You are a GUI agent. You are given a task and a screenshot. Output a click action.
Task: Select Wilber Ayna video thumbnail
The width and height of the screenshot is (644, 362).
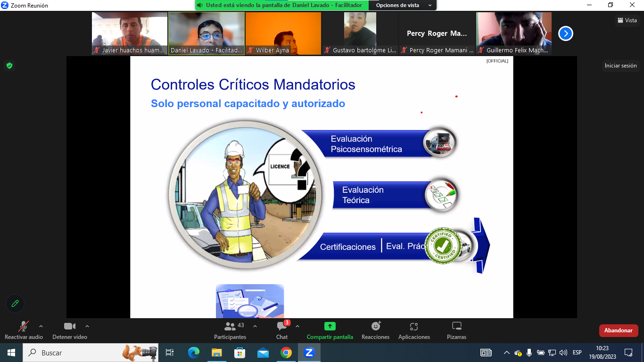(x=283, y=33)
